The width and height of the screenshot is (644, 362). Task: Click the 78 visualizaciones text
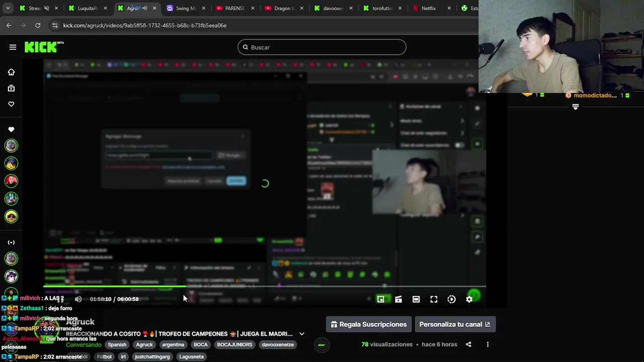click(387, 344)
